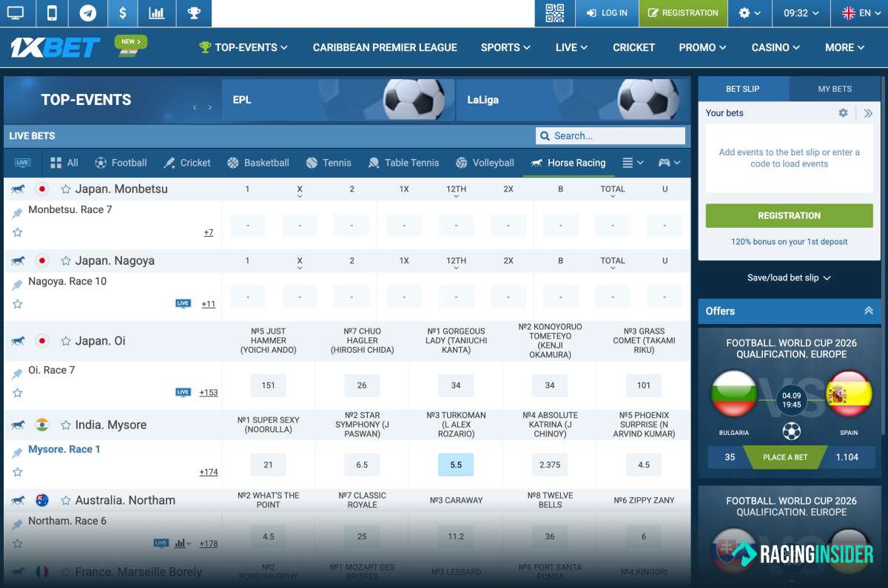Open the esports gamepad dropdown
This screenshot has width=888, height=588.
tap(670, 163)
